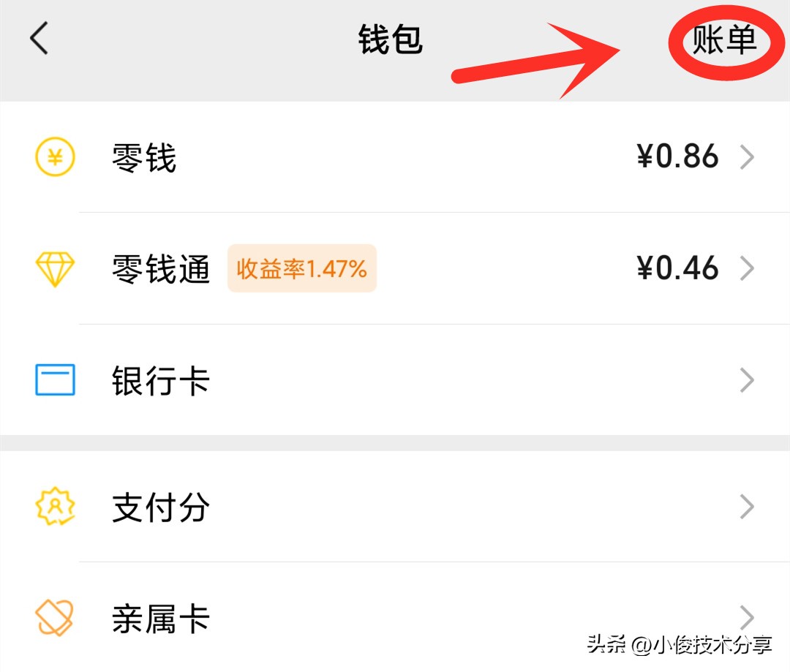Tap the ¥0.86 balance amount
The height and width of the screenshot is (672, 790).
tap(677, 157)
